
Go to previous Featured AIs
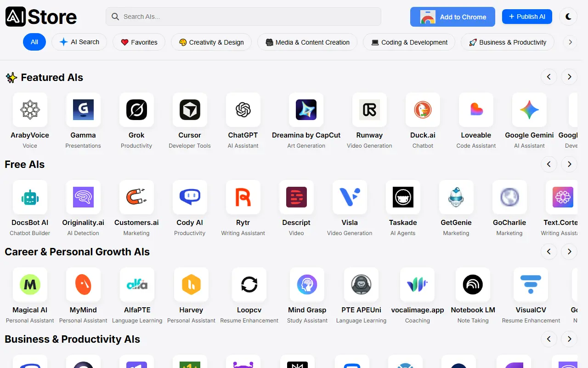click(x=548, y=77)
